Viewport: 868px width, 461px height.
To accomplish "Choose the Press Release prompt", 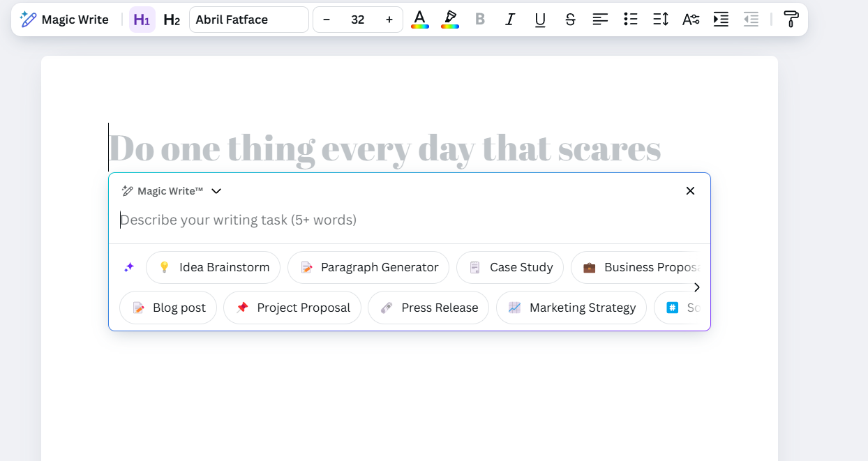I will coord(428,308).
